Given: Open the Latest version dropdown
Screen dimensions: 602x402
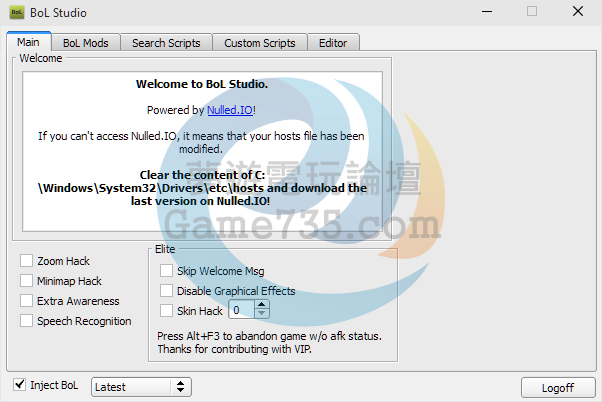Looking at the screenshot, I should click(x=141, y=387).
